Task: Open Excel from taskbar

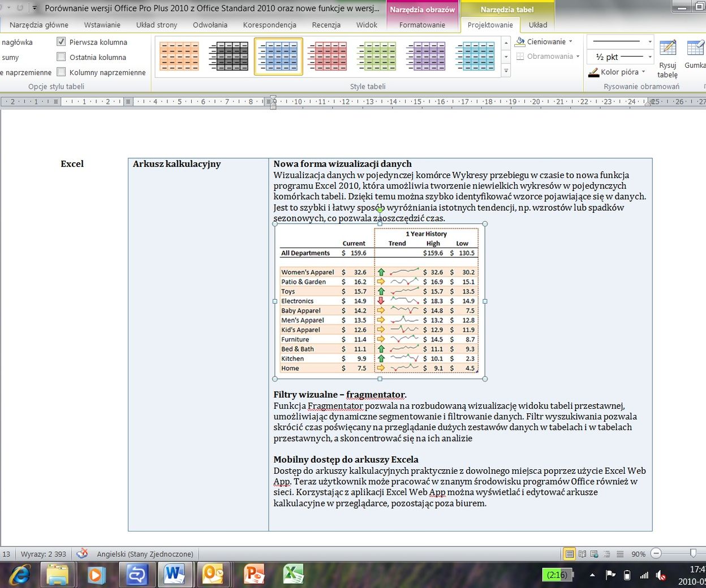Action: (x=293, y=575)
